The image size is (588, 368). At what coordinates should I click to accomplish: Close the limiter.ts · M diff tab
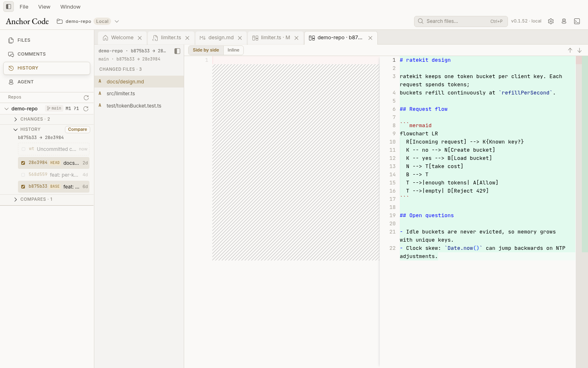pos(296,38)
